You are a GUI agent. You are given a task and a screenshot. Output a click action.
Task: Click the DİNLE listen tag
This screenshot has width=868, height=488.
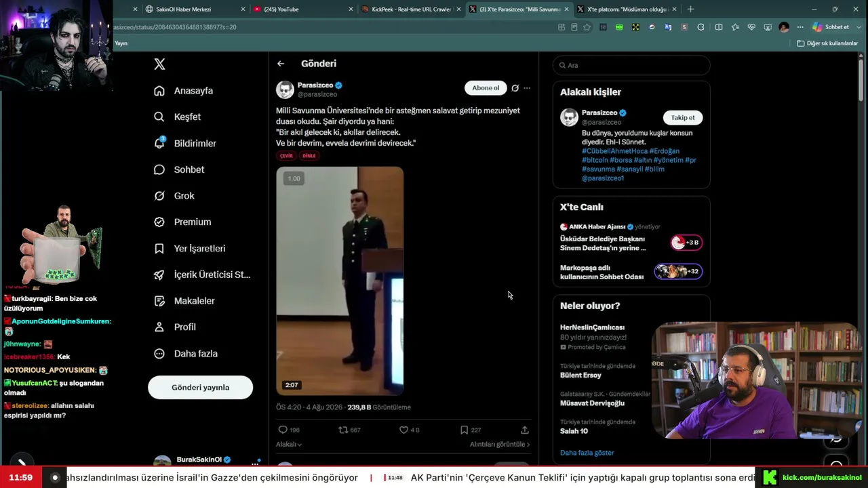pos(309,156)
